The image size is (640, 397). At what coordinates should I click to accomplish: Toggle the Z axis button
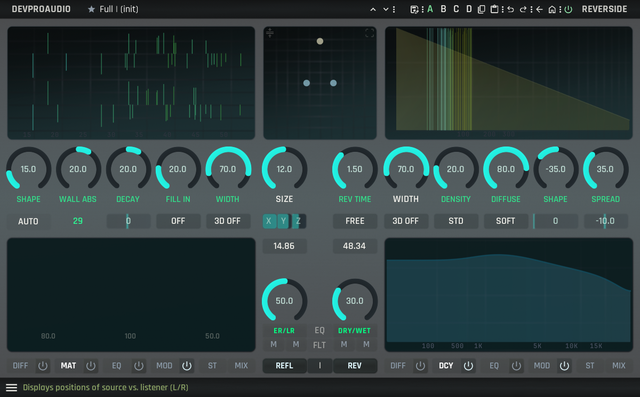298,221
